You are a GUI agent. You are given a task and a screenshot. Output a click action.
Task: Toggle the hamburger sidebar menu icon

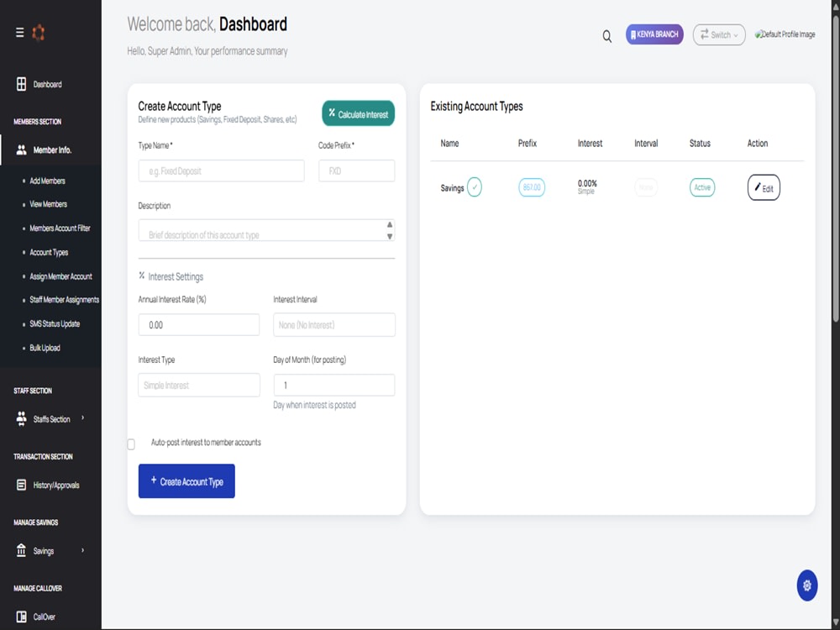pyautogui.click(x=20, y=33)
